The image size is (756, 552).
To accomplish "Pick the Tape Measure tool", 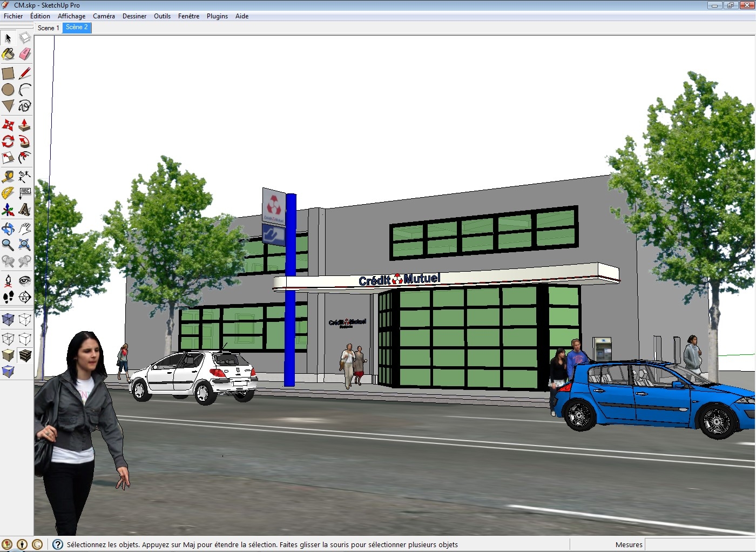I will [x=8, y=177].
